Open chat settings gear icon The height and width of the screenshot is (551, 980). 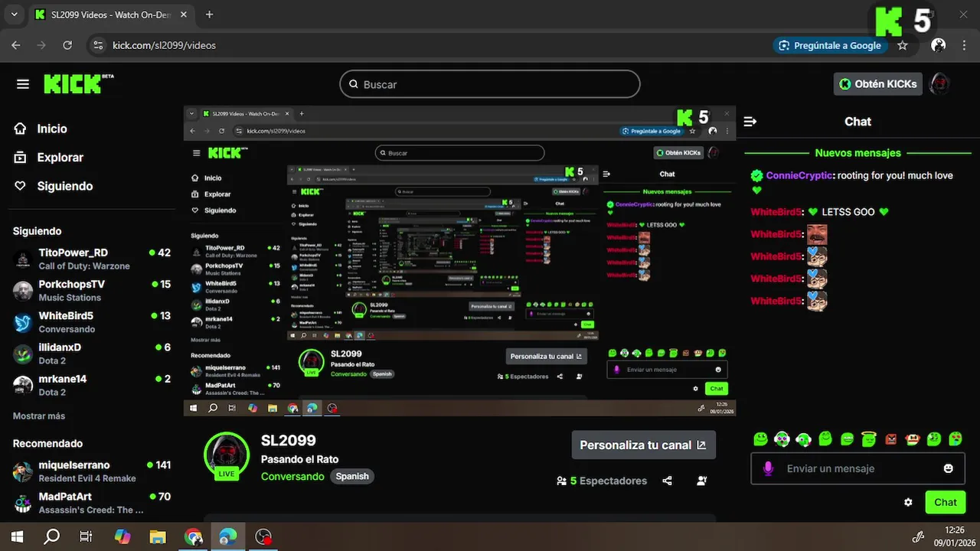908,503
